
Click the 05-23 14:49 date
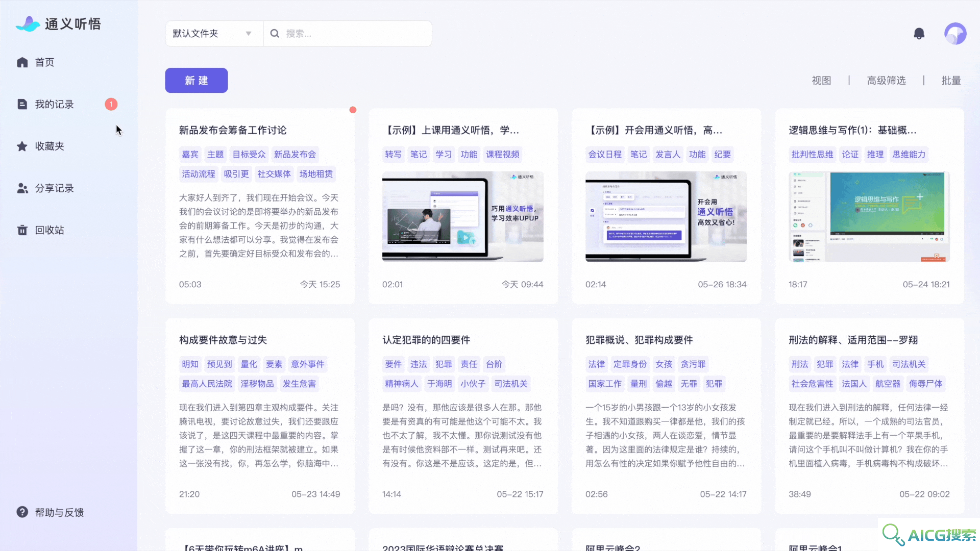click(x=316, y=494)
